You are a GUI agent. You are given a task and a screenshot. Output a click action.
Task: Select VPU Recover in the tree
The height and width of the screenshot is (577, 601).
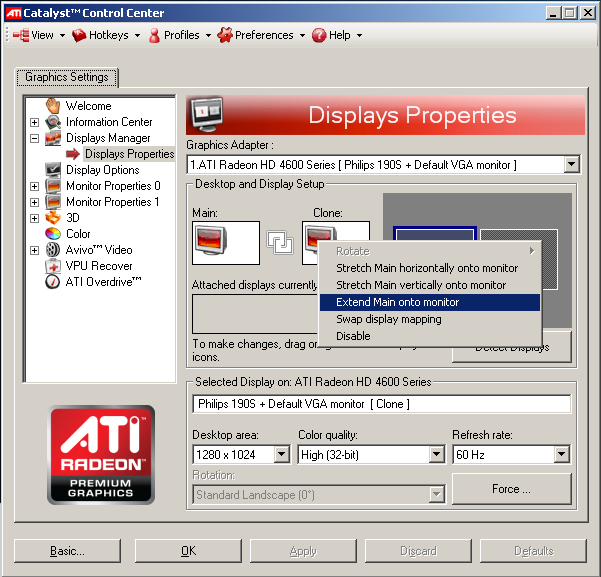point(99,266)
